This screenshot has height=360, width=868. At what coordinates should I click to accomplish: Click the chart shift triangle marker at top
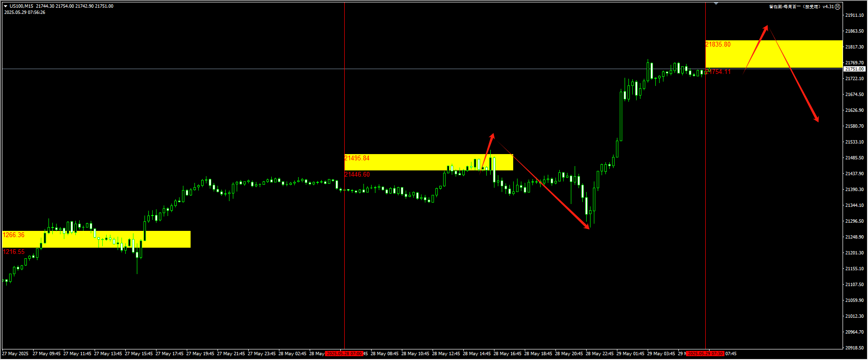(x=716, y=4)
